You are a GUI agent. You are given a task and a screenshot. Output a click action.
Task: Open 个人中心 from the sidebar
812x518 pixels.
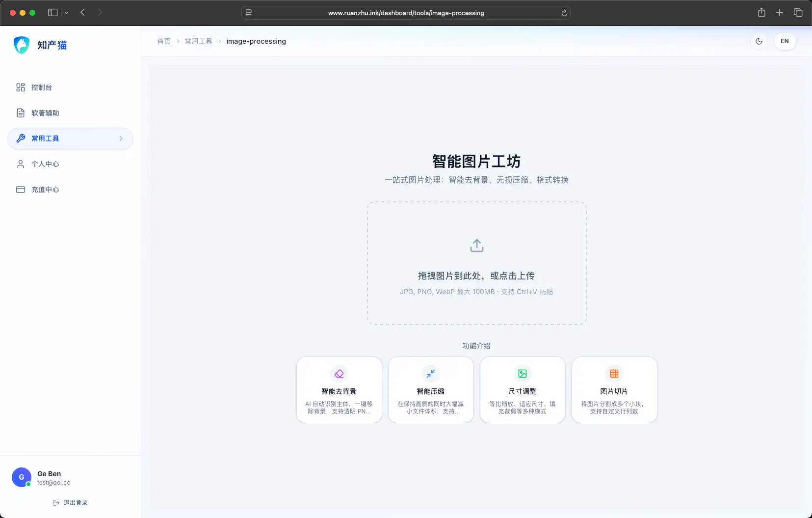[x=46, y=164]
